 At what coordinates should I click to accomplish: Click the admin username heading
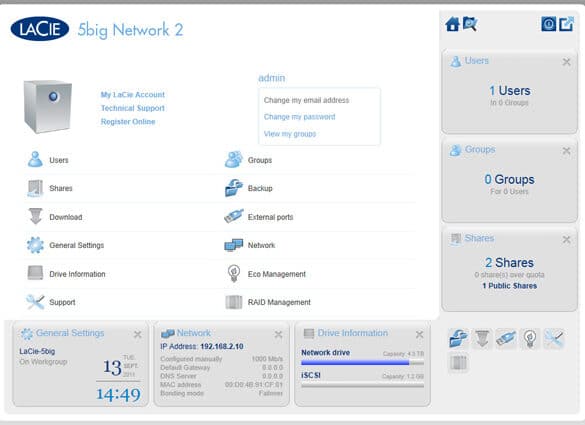point(272,78)
